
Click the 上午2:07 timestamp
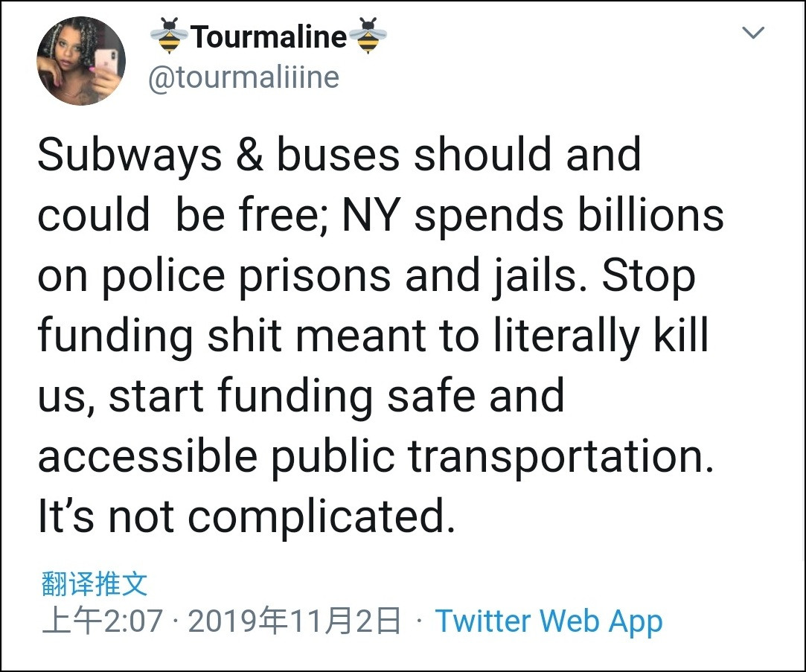[x=102, y=621]
